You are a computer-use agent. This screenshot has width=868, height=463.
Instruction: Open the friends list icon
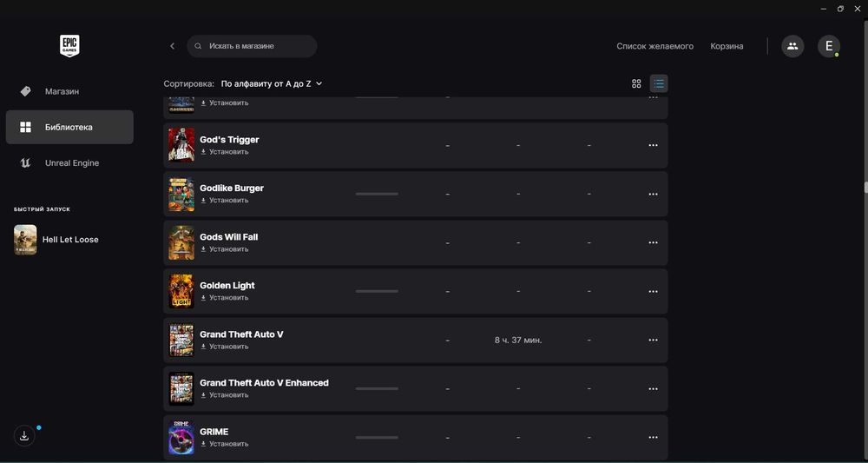[792, 46]
